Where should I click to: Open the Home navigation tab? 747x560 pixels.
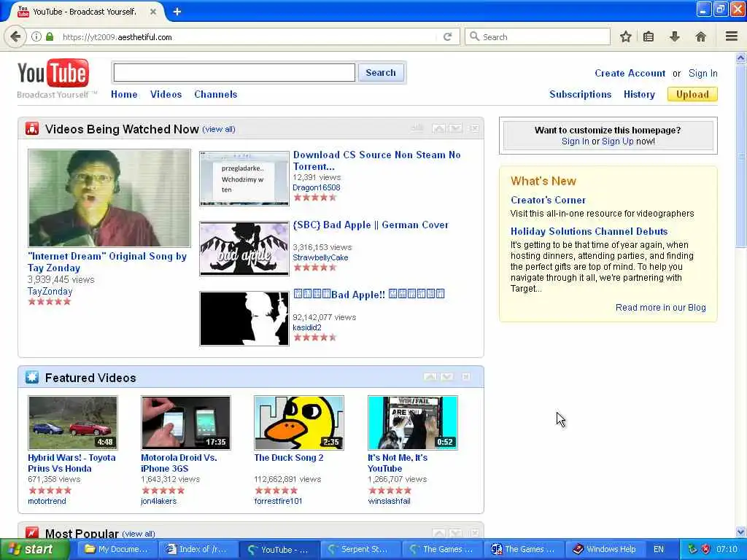tap(124, 94)
